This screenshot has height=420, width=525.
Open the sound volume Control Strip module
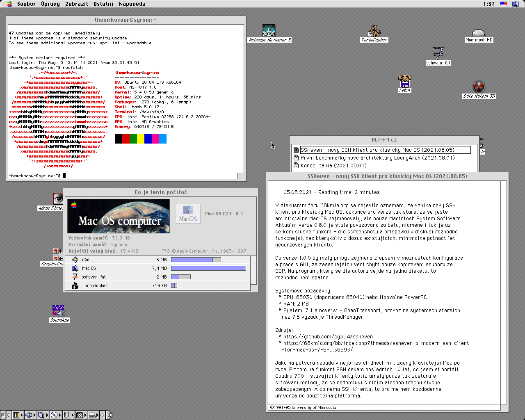point(29,415)
